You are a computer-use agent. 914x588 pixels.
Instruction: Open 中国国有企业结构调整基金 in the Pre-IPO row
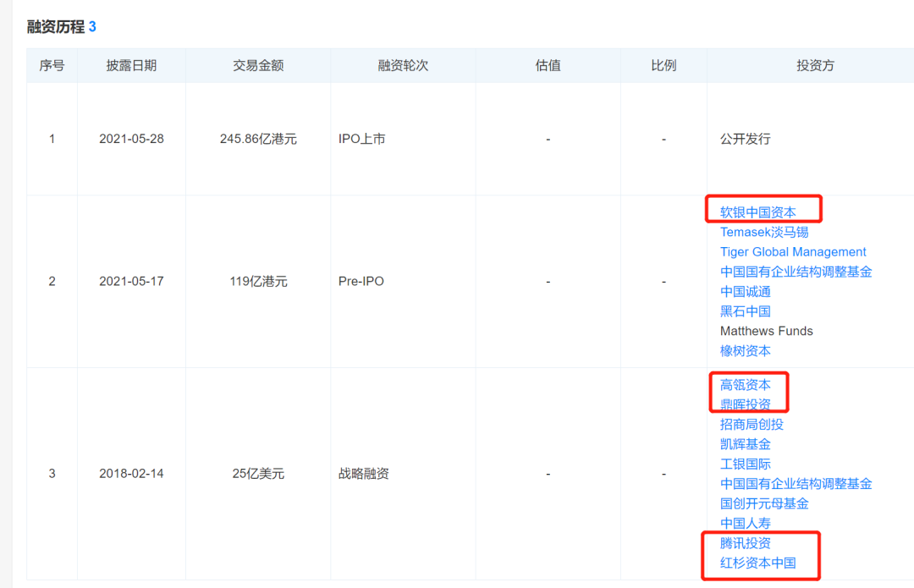tap(796, 272)
